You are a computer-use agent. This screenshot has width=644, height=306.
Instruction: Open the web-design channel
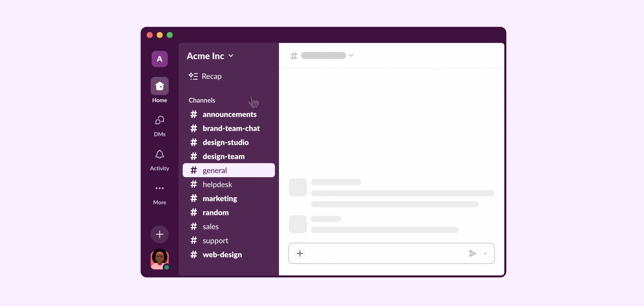pos(222,254)
